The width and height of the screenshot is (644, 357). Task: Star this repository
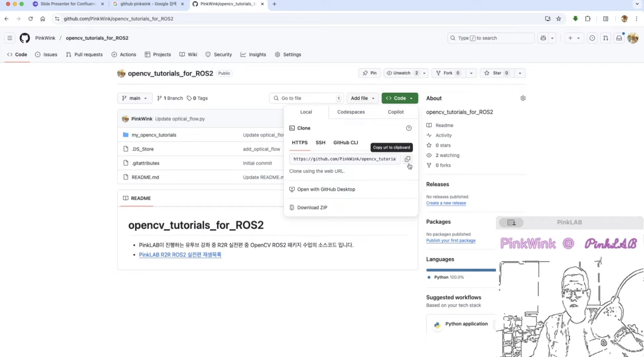pyautogui.click(x=497, y=73)
